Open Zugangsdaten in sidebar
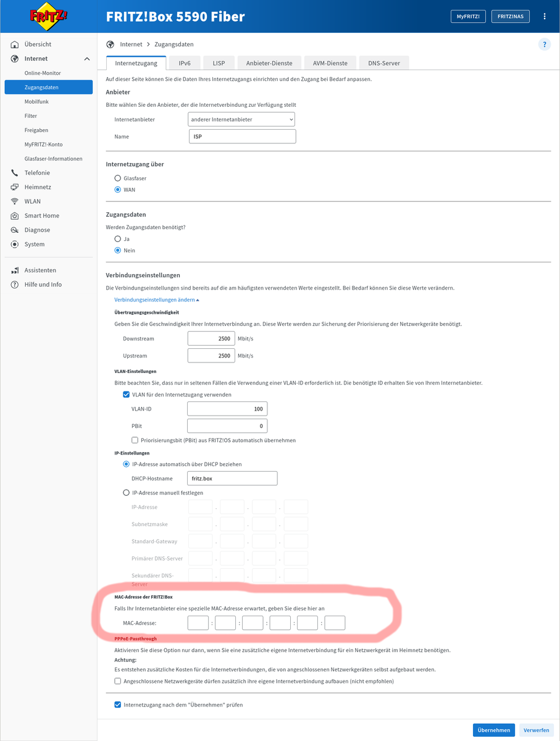Viewport: 560px width, 741px height. tap(48, 87)
